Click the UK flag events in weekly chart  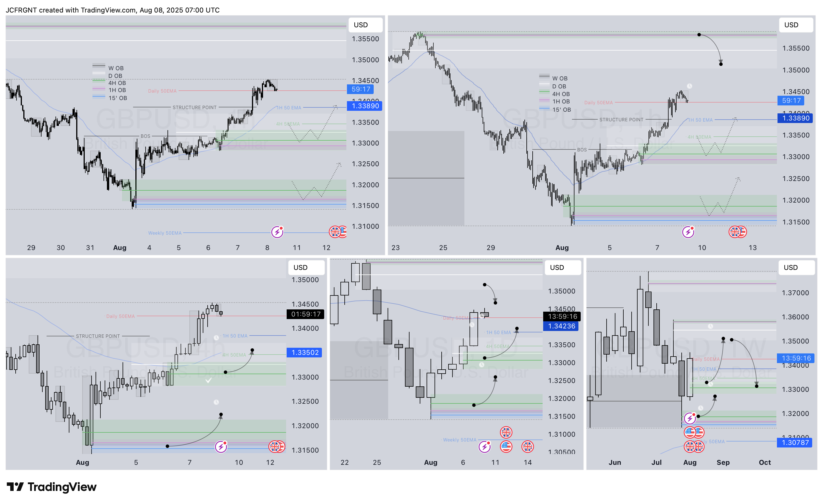(x=694, y=447)
